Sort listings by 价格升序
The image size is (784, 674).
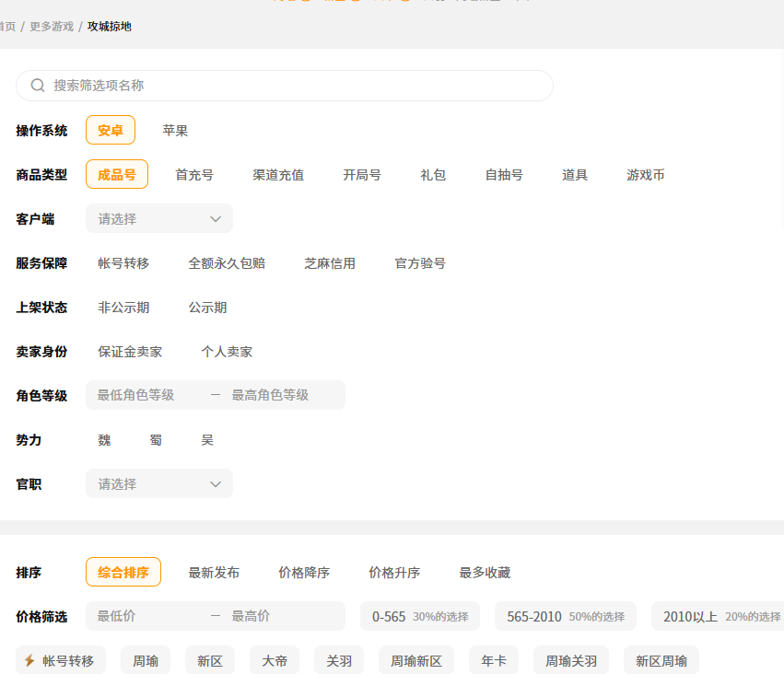coord(394,573)
